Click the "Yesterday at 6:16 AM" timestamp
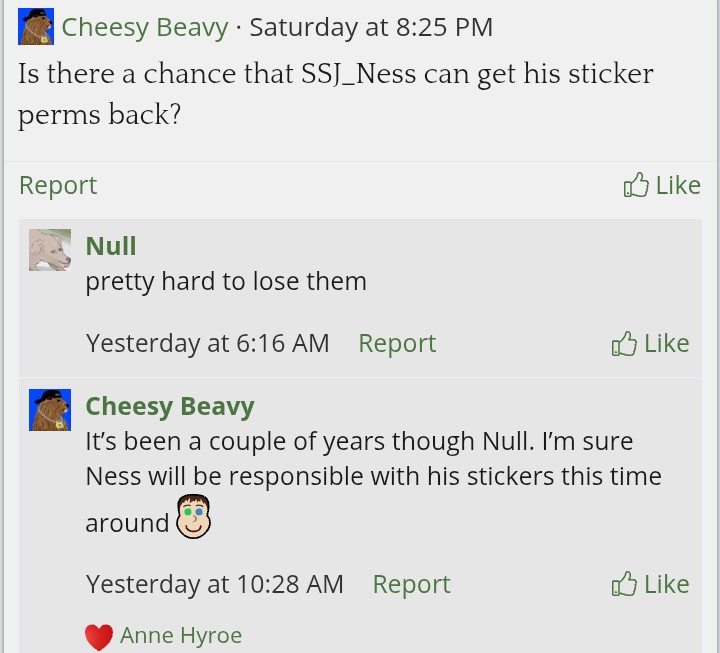720x653 pixels. tap(208, 343)
